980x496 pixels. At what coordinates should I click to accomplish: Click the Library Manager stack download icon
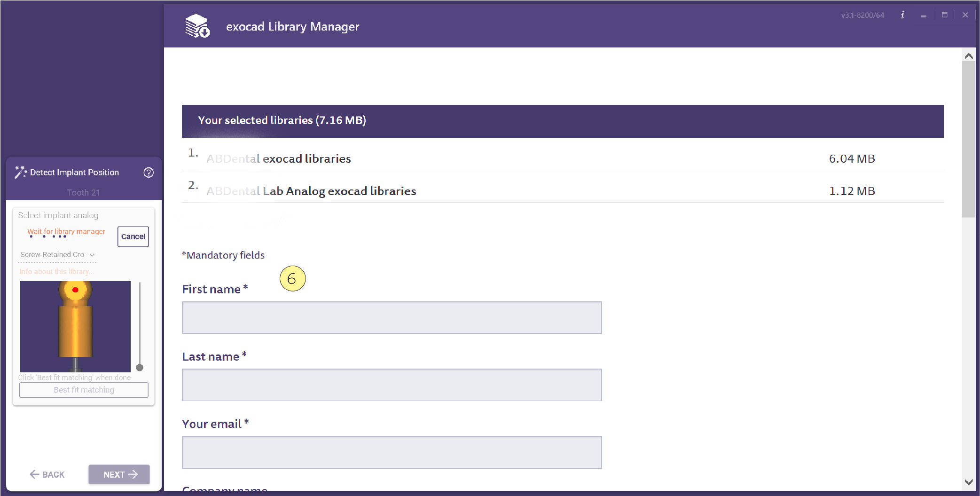tap(197, 26)
